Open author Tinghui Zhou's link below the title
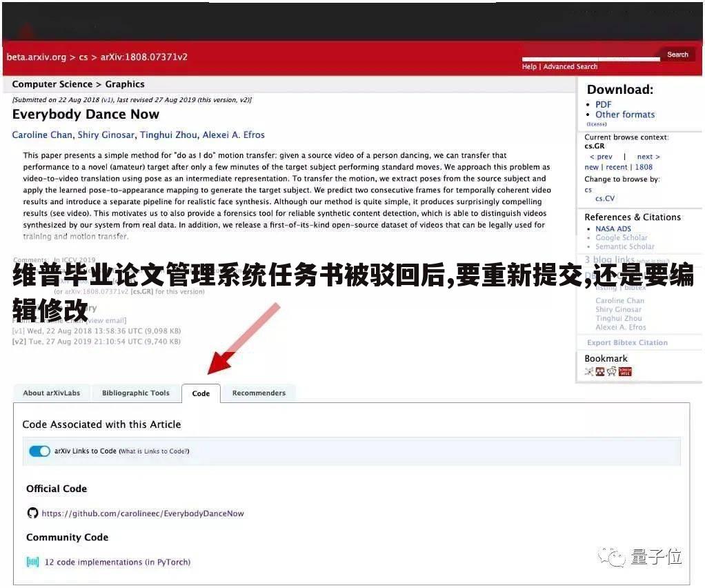Image resolution: width=705 pixels, height=588 pixels. [x=168, y=135]
